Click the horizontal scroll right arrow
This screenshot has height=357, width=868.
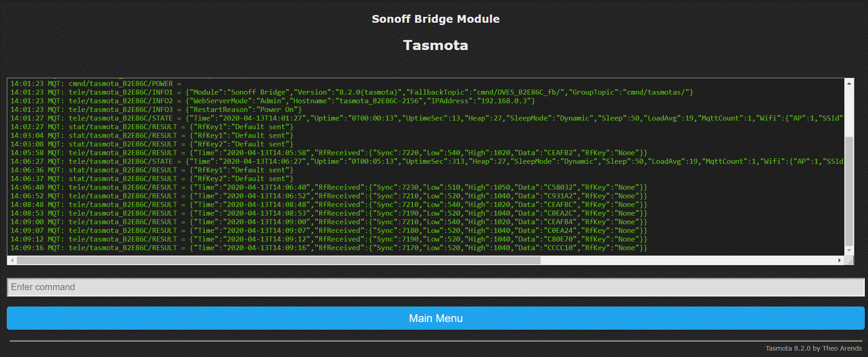click(x=839, y=261)
